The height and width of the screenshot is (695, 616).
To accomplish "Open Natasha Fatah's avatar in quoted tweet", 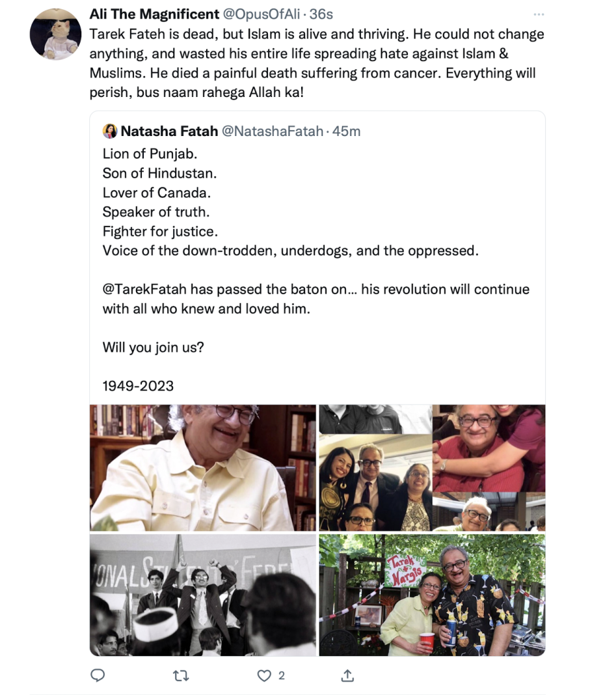I will point(109,132).
